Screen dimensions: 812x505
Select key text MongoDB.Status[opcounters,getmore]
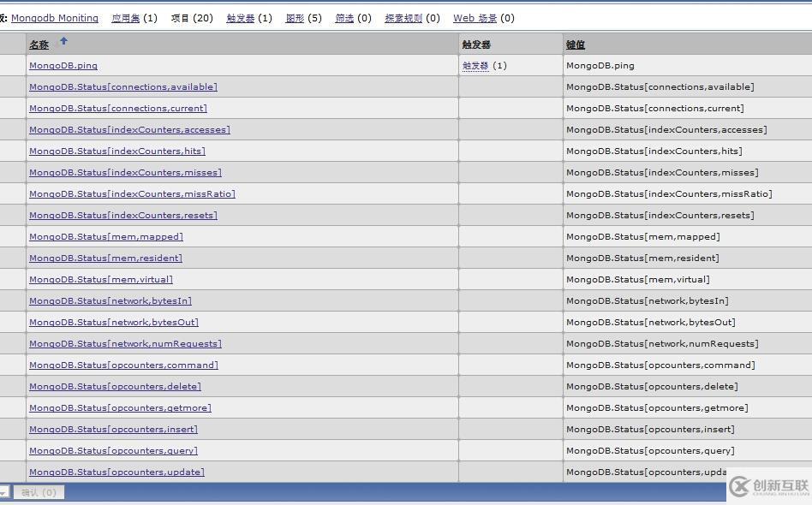(x=657, y=407)
